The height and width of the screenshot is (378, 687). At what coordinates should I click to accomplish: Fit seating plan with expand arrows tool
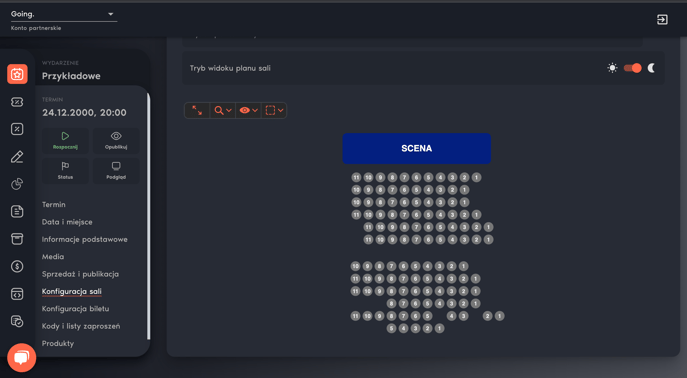(197, 110)
